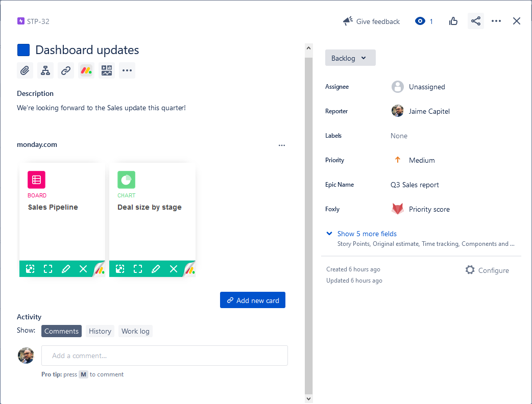Click pencil edit icon on Deal size card

tap(156, 269)
